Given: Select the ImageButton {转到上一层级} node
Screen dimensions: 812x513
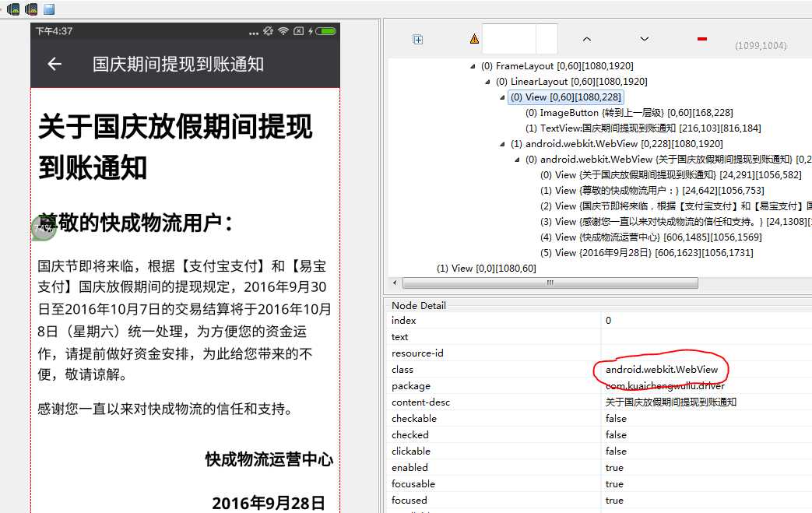Looking at the screenshot, I should click(629, 112).
